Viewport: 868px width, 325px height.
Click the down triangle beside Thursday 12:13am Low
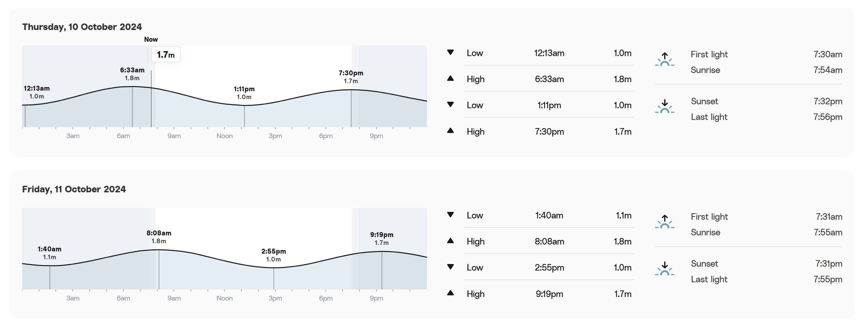450,52
